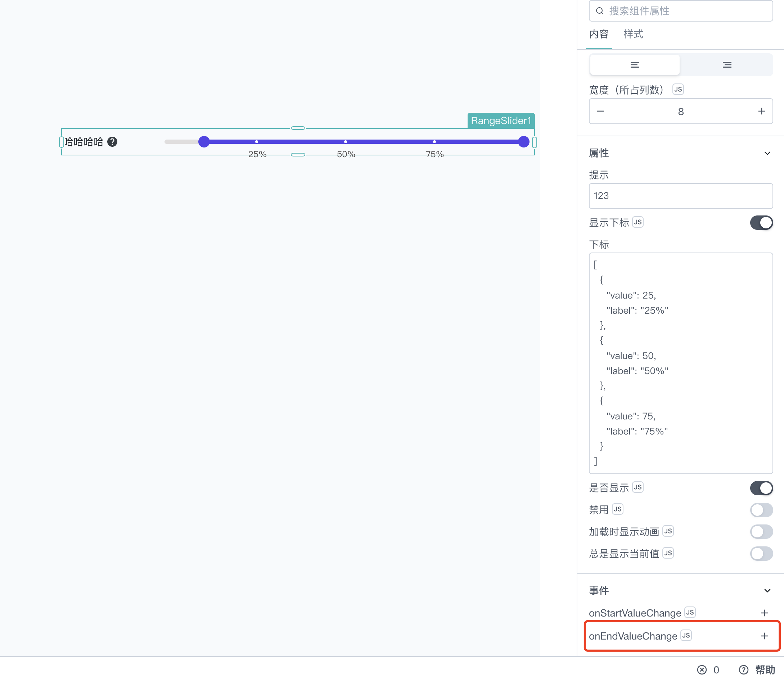This screenshot has width=784, height=682.
Task: Click the onEndValueChange event label
Action: point(633,636)
